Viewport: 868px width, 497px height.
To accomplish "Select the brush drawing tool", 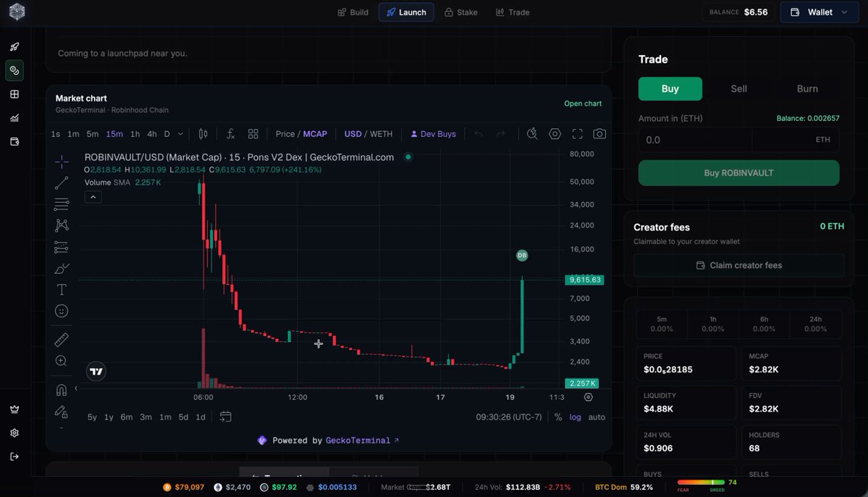I will [x=62, y=269].
